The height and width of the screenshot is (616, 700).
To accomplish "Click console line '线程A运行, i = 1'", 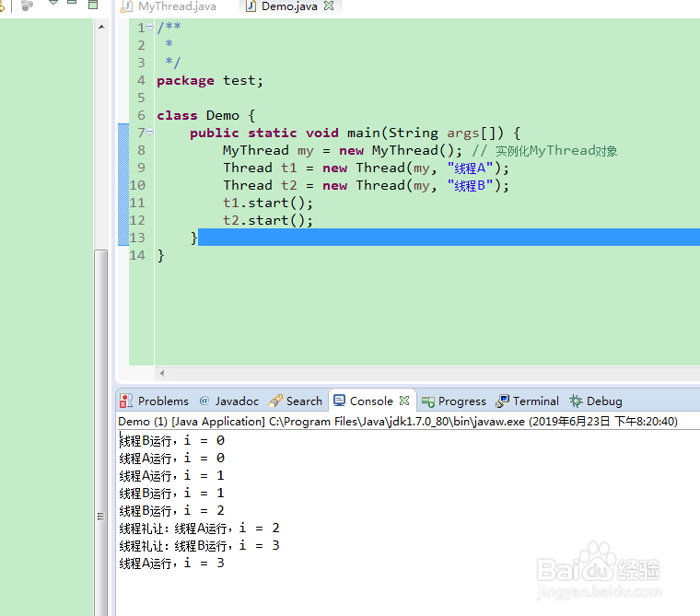I will coord(172,475).
